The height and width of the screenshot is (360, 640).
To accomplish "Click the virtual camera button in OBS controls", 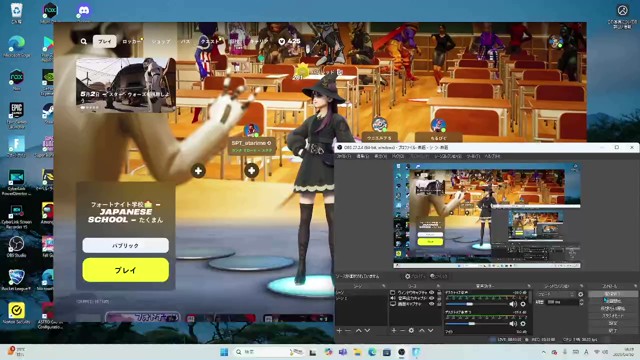I will (612, 308).
